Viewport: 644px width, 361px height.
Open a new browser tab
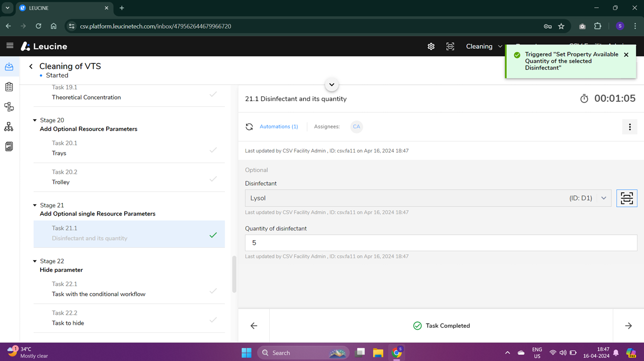(122, 8)
